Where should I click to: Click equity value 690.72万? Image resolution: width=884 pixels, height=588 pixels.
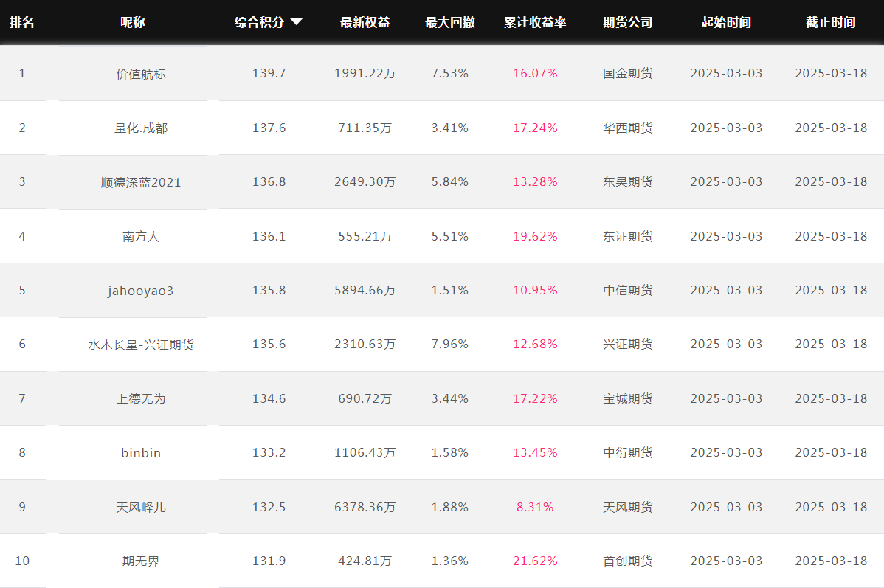(365, 398)
